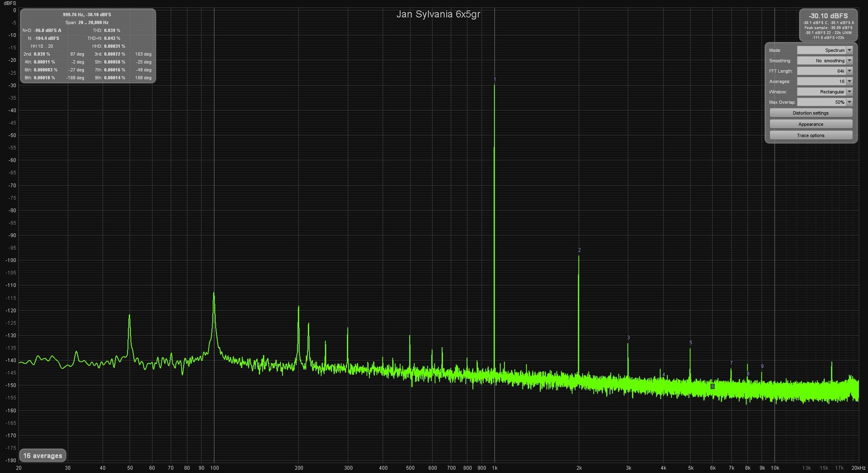Image resolution: width=868 pixels, height=473 pixels.
Task: Click the harmonic 5 marker label
Action: coord(691,342)
